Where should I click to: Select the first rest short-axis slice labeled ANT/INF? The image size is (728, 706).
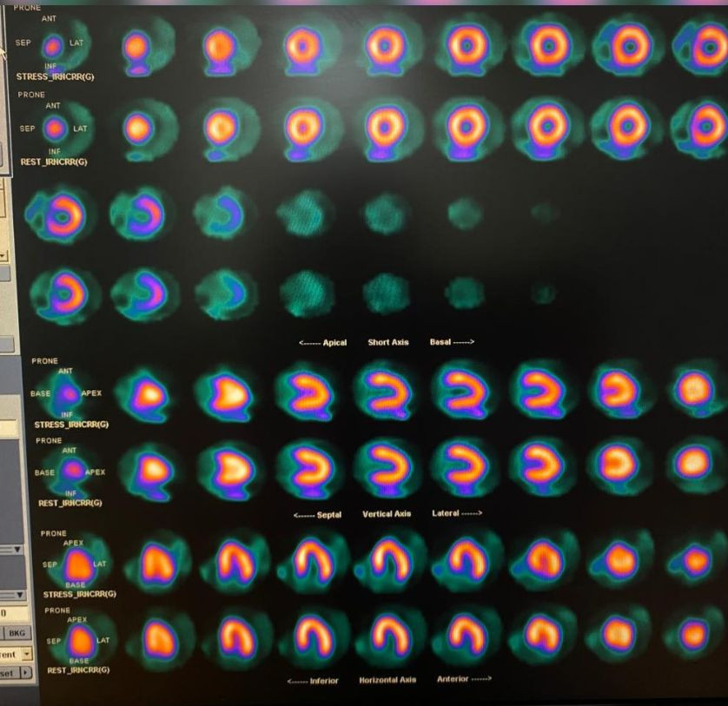click(x=56, y=129)
